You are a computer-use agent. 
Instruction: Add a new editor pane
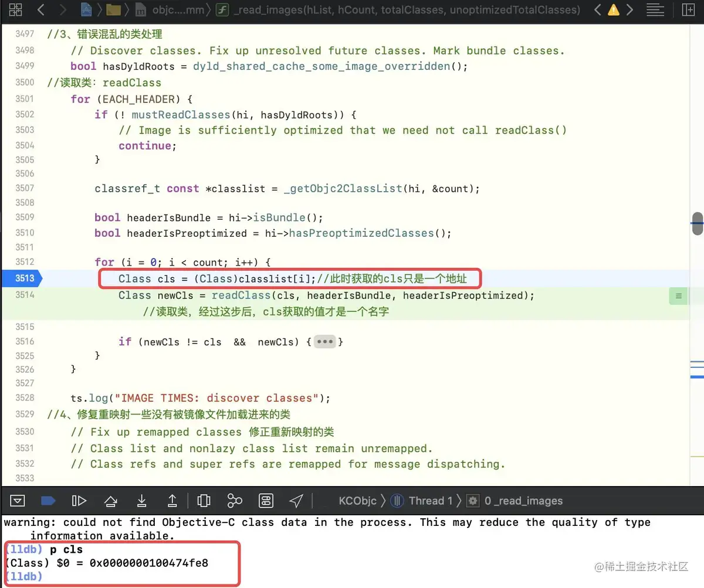click(x=688, y=9)
